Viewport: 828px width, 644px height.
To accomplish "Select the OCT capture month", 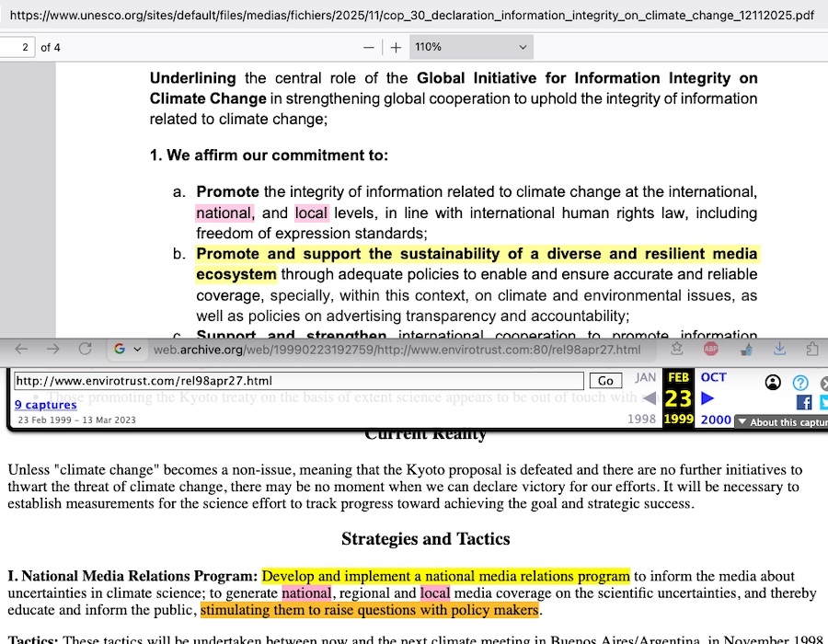I will [x=714, y=377].
